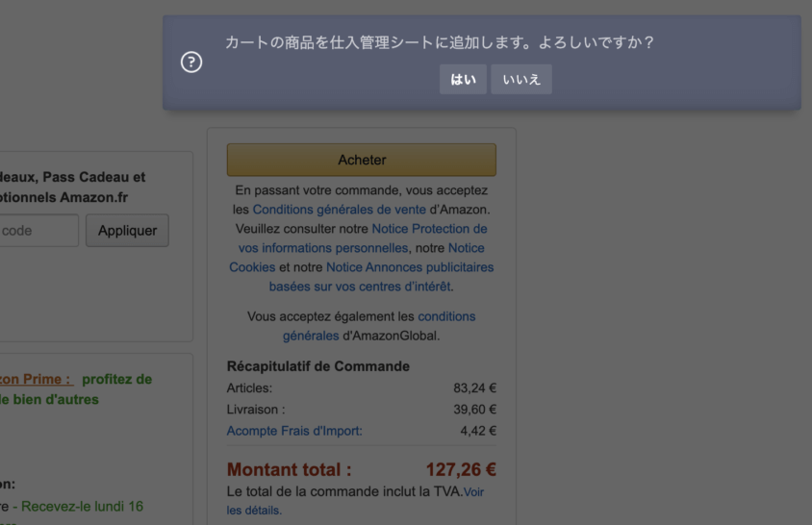
Task: Focus the promotional code input field
Action: click(37, 231)
